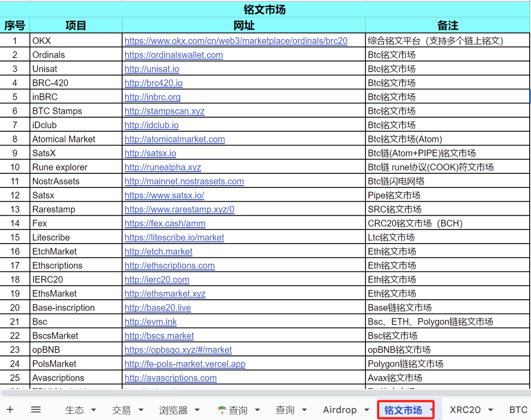Open the Airdrop sheet tab
This screenshot has height=420, width=531.
339,410
